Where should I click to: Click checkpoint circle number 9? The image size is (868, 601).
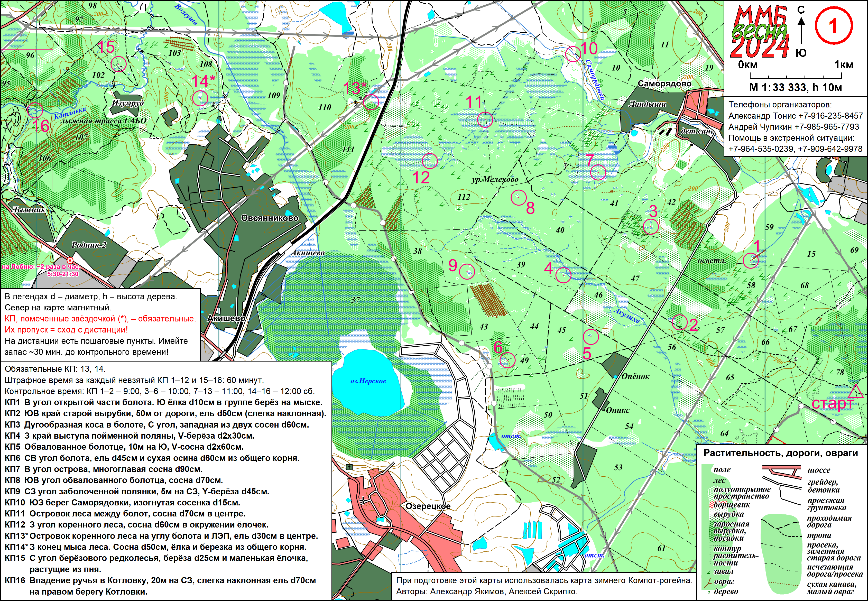click(x=467, y=272)
